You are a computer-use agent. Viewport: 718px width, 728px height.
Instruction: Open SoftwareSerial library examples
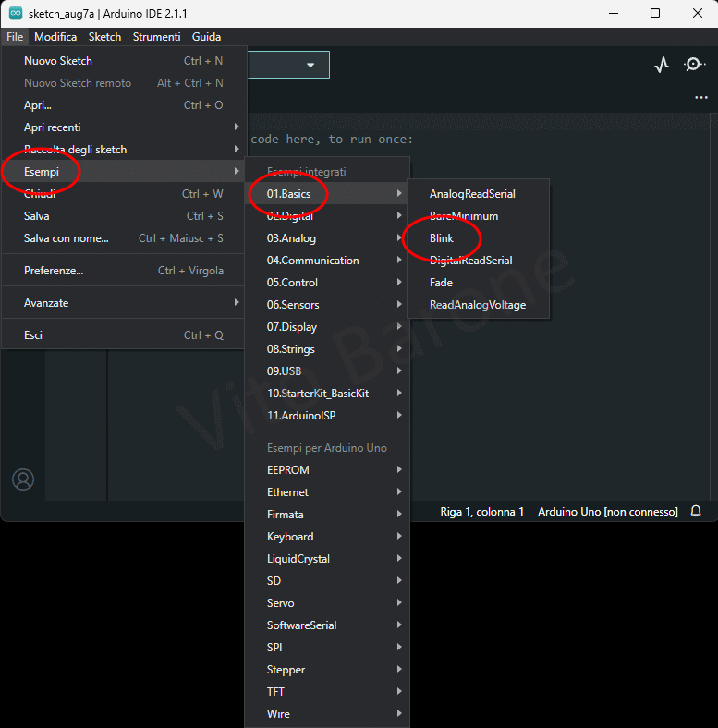(327, 625)
